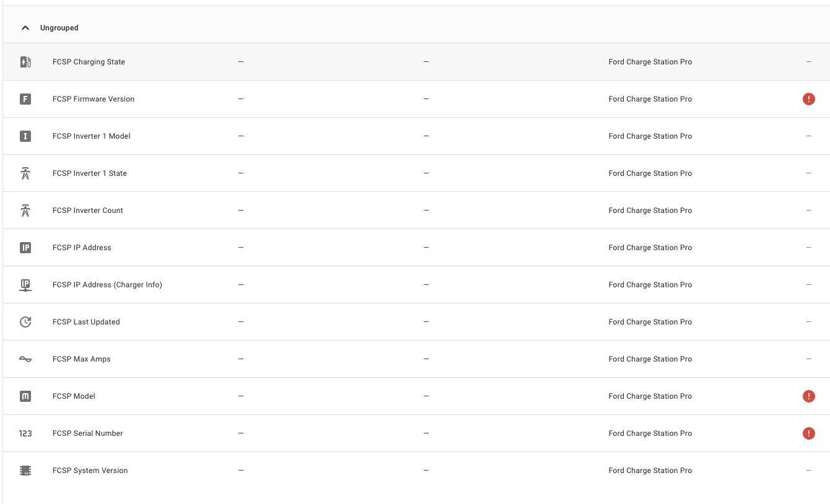Click the FCSP Model letter icon

[25, 396]
